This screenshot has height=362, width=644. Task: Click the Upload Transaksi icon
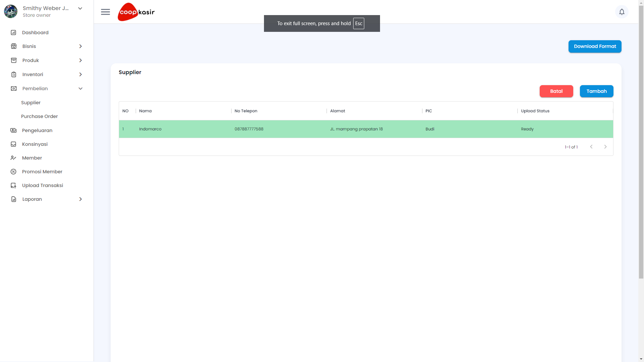[13, 185]
